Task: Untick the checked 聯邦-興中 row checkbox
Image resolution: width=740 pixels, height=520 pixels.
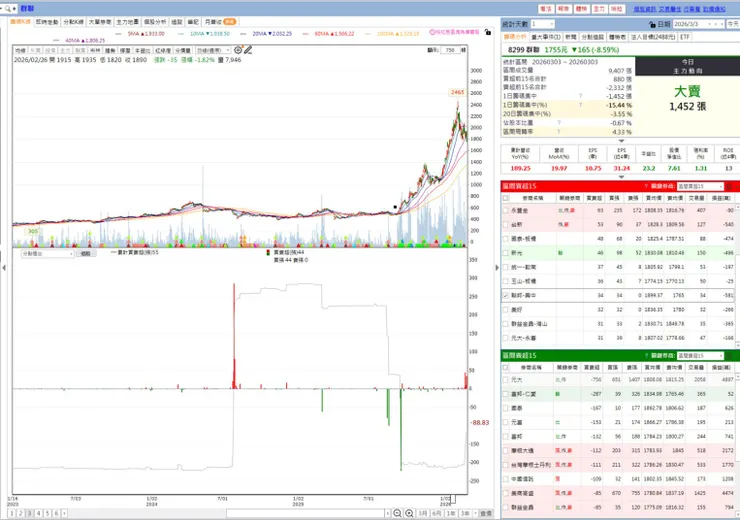Action: click(505, 295)
